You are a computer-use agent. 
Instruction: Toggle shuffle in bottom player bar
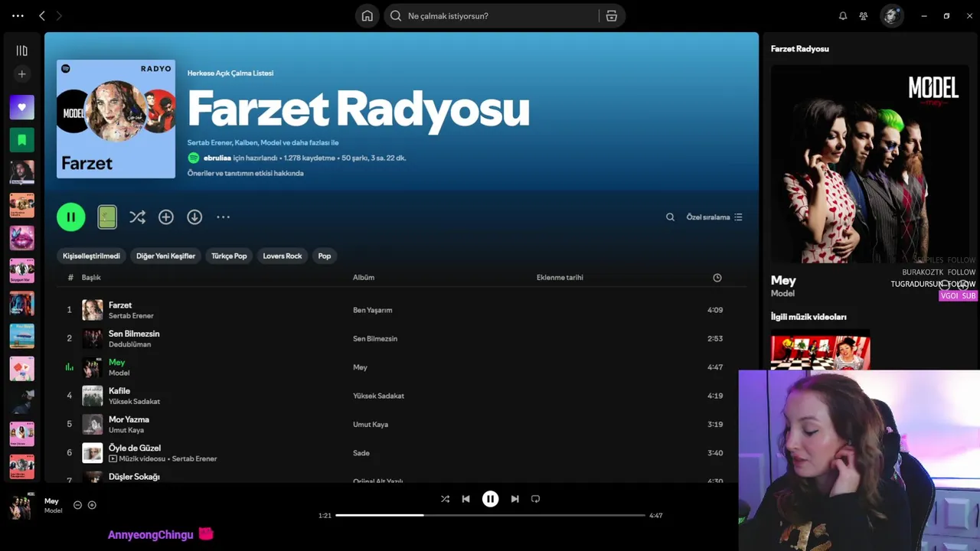[x=445, y=499]
